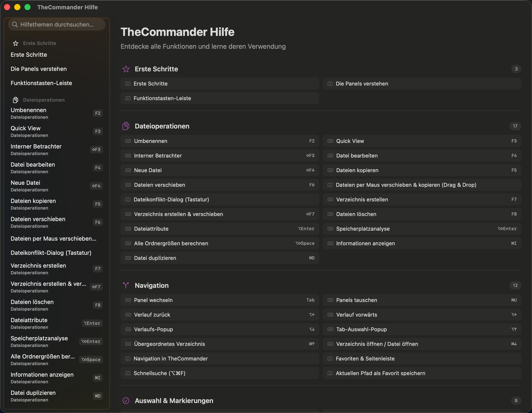The width and height of the screenshot is (532, 413).
Task: Click the Dateioperationen count badge 17
Action: tap(515, 126)
